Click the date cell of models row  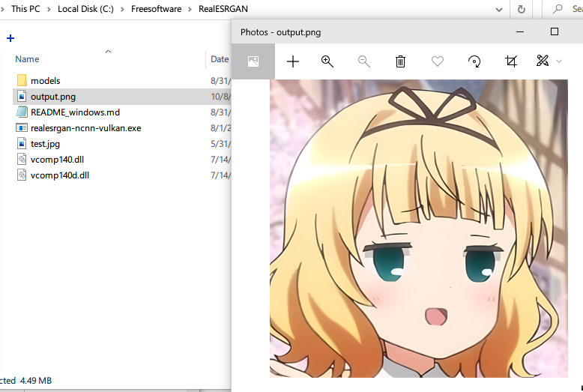(220, 81)
